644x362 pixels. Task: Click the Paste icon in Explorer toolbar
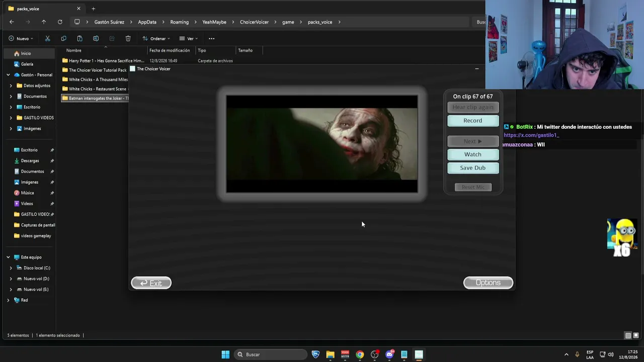(x=79, y=39)
